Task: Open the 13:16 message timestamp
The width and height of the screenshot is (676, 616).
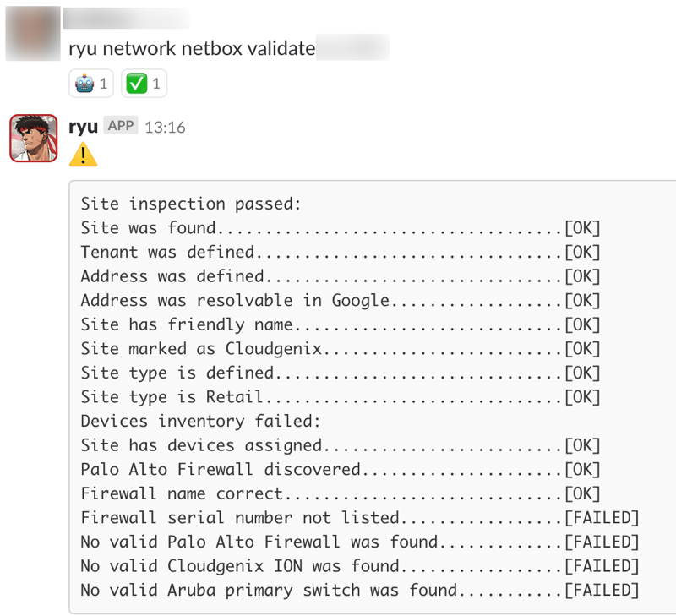Action: pos(165,128)
